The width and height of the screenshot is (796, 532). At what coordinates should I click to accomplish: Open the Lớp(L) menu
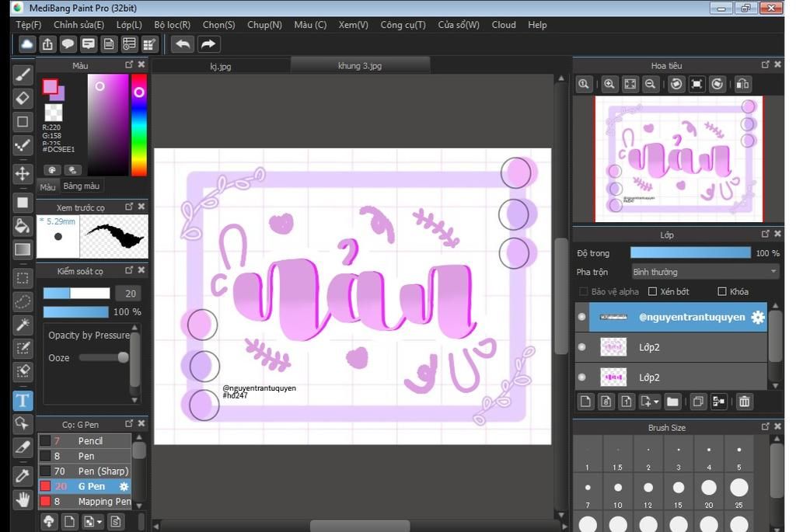pyautogui.click(x=129, y=25)
